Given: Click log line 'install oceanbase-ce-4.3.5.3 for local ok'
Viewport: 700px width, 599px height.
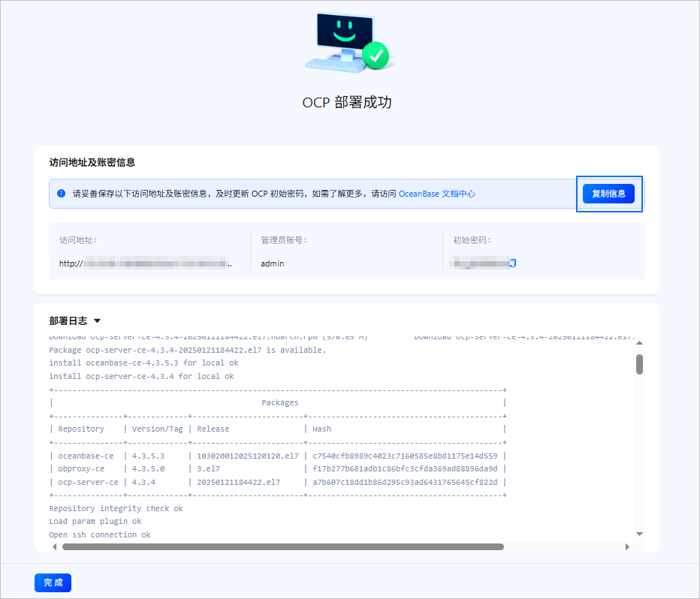Looking at the screenshot, I should (x=143, y=363).
